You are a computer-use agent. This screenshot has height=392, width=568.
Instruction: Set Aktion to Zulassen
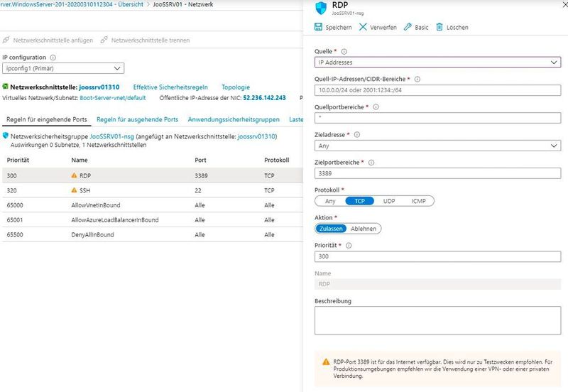pyautogui.click(x=331, y=229)
